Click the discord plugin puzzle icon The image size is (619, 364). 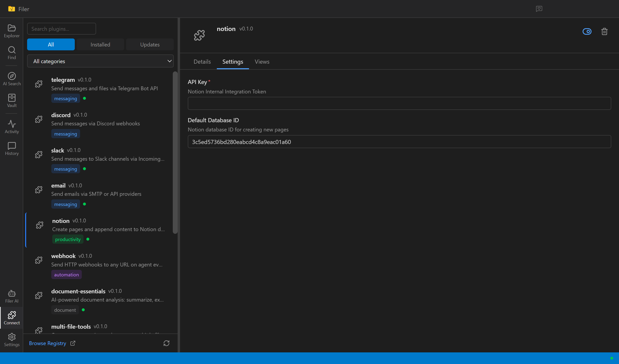click(x=38, y=119)
